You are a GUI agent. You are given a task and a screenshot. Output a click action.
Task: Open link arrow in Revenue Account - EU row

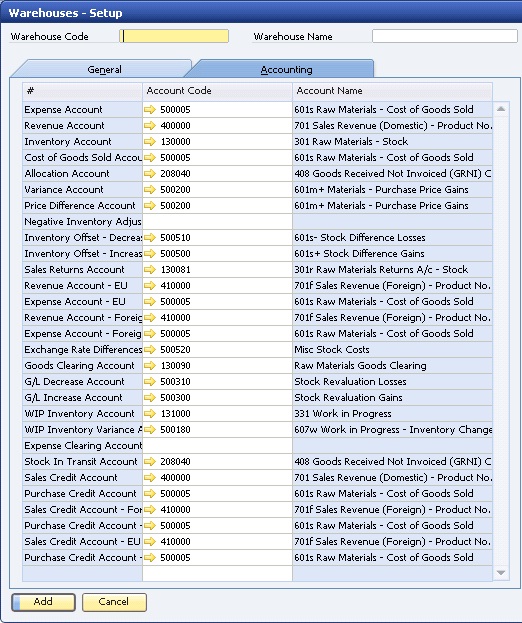[150, 286]
